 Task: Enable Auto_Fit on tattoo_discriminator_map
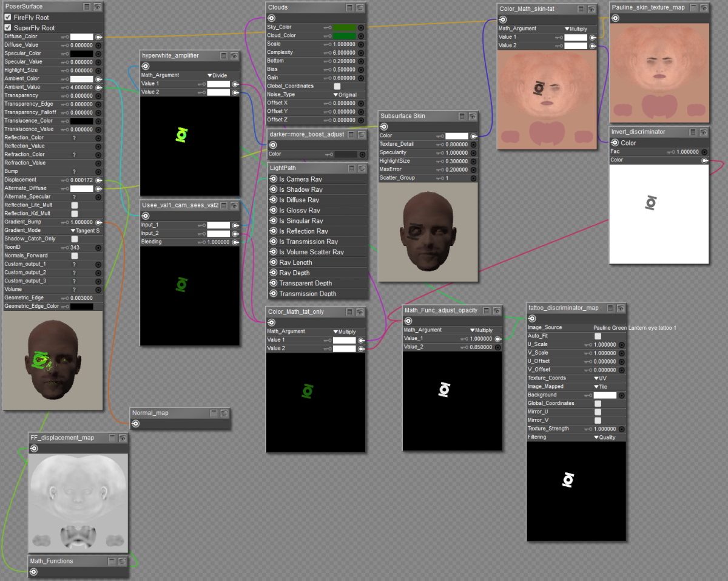(x=598, y=336)
